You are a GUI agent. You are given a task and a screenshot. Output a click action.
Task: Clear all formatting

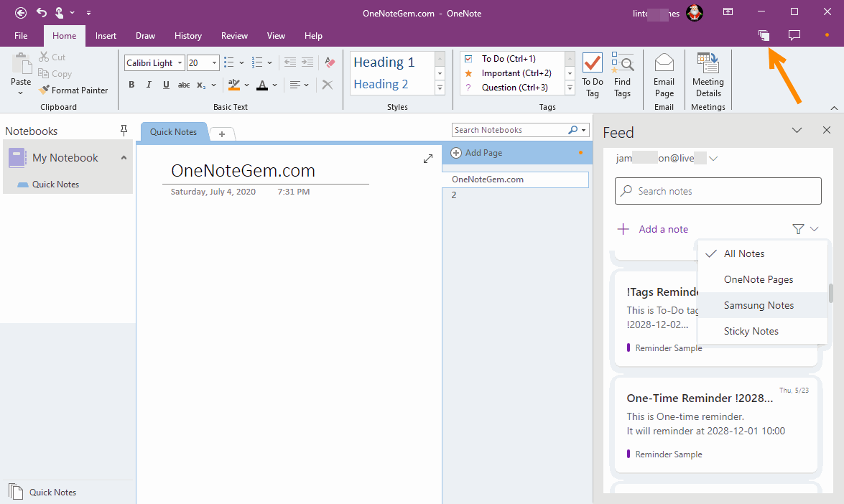pos(330,62)
